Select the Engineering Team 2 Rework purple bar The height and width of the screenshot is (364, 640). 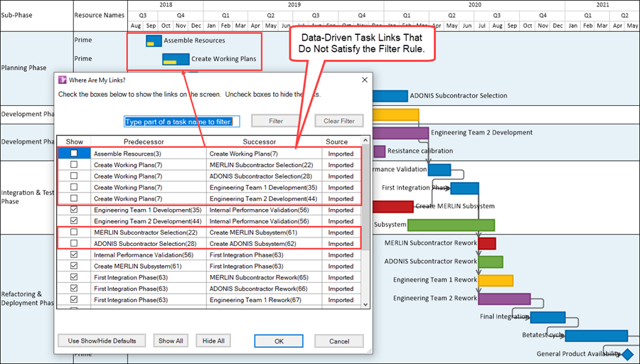pos(504,299)
